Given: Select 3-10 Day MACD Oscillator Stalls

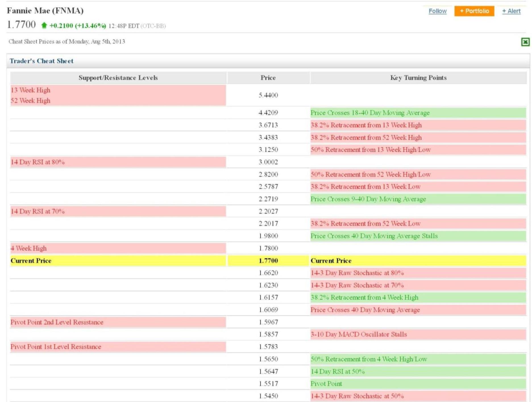Looking at the screenshot, I should pyautogui.click(x=358, y=334).
